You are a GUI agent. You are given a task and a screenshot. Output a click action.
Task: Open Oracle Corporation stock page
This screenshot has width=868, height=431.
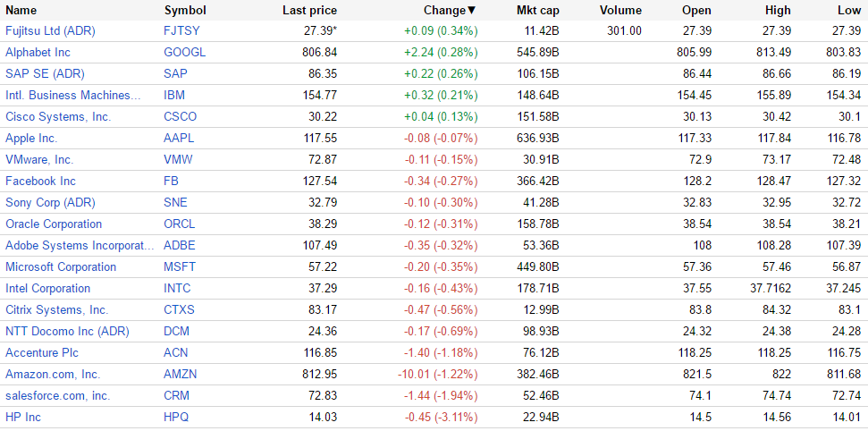click(x=54, y=224)
